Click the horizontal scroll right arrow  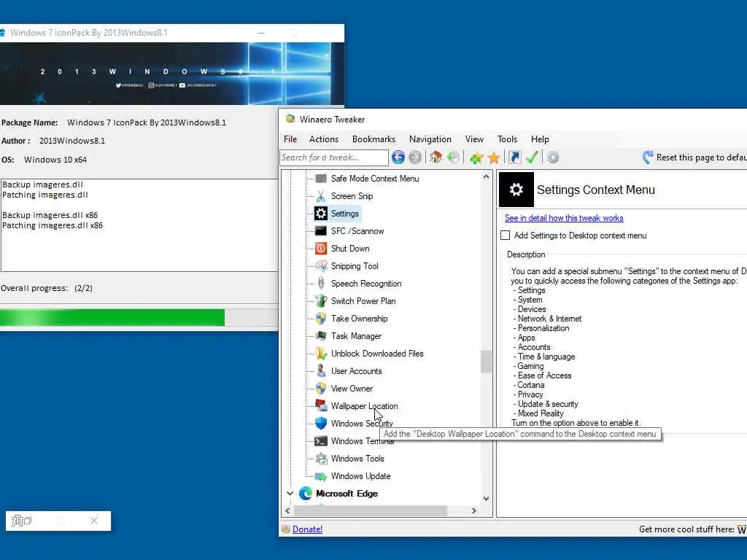point(473,510)
